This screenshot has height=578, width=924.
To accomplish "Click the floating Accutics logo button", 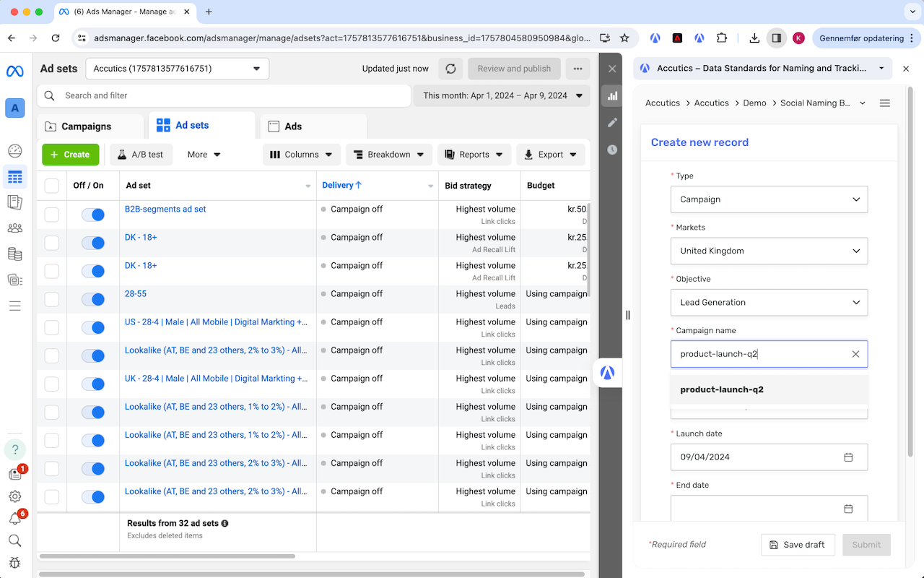I will (608, 373).
